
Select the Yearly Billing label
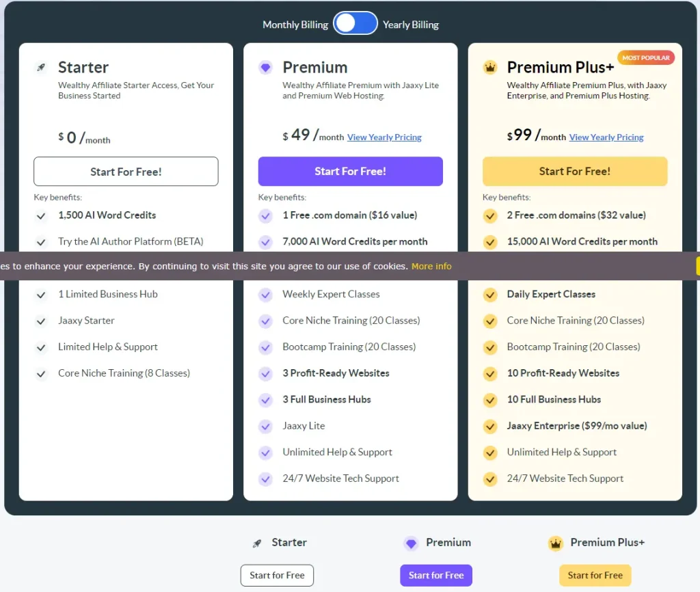tap(410, 25)
